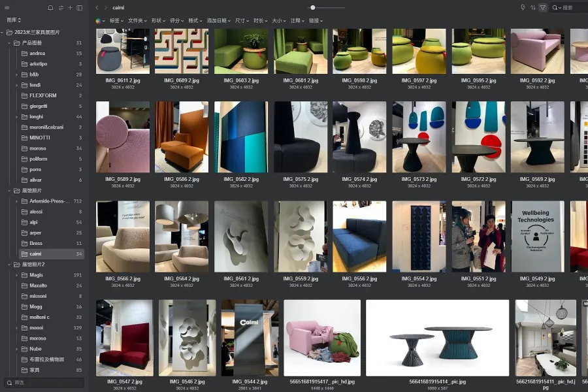The height and width of the screenshot is (392, 588).
Task: Open the 时长 filter dropdown
Action: 260,21
